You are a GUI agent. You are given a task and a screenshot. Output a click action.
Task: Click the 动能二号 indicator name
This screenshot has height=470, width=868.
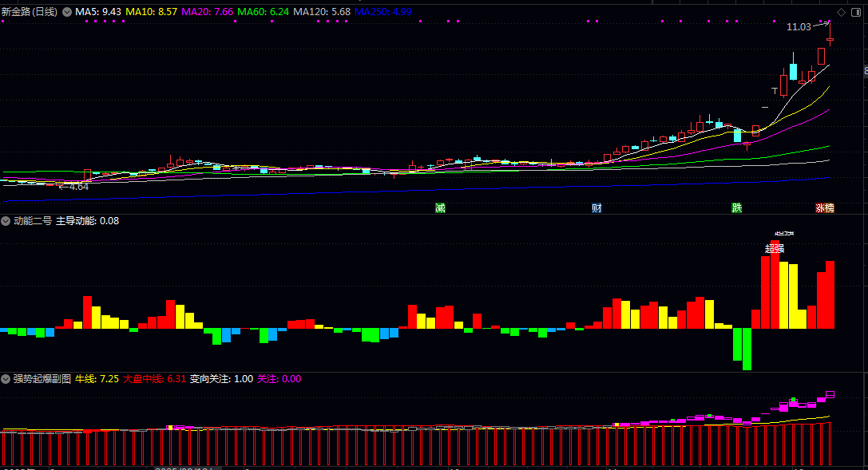[33, 221]
